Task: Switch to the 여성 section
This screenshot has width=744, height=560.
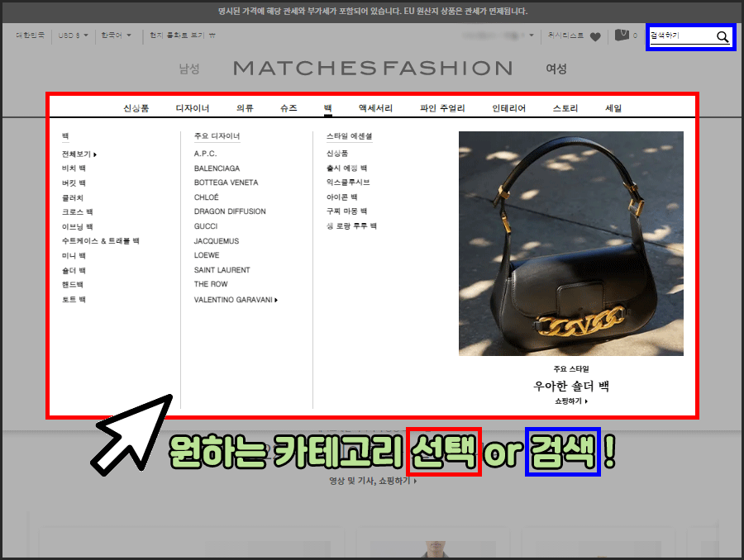Action: [556, 69]
